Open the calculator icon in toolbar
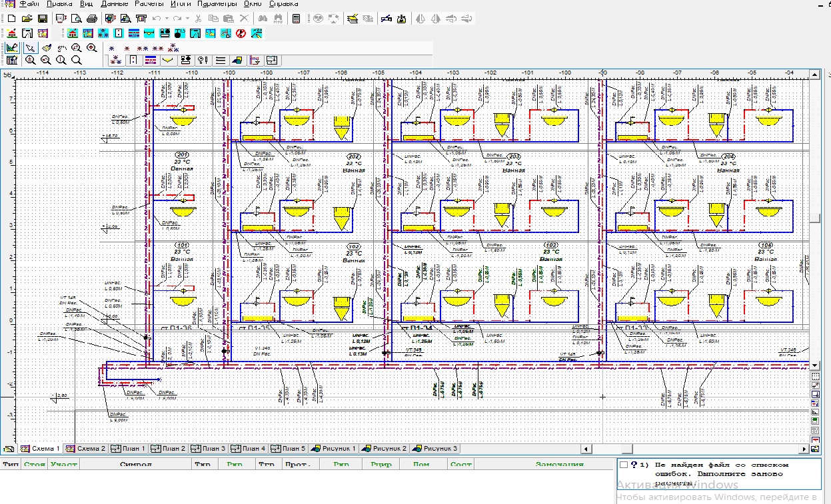This screenshot has height=504, width=831. pyautogui.click(x=297, y=19)
